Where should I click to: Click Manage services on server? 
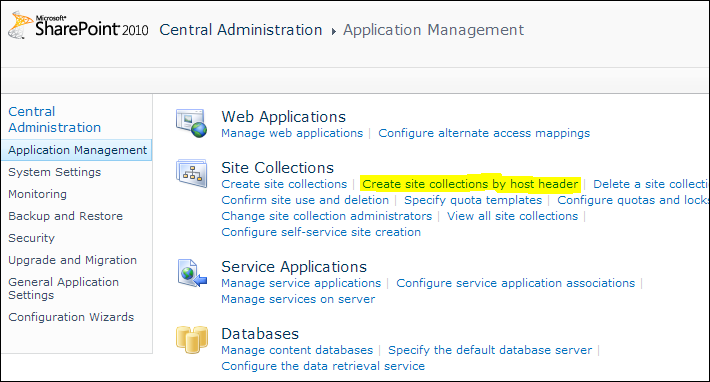coord(298,299)
